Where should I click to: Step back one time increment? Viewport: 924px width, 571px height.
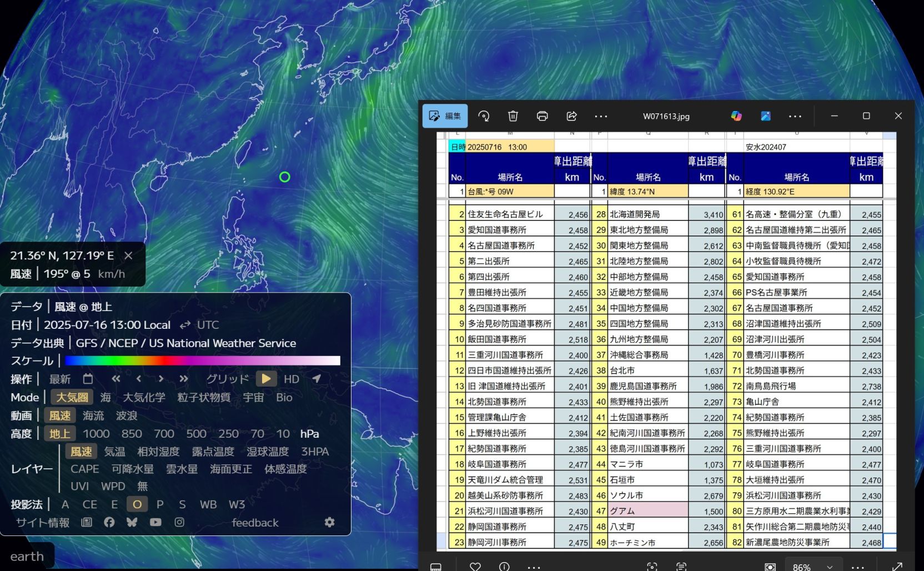(x=139, y=379)
